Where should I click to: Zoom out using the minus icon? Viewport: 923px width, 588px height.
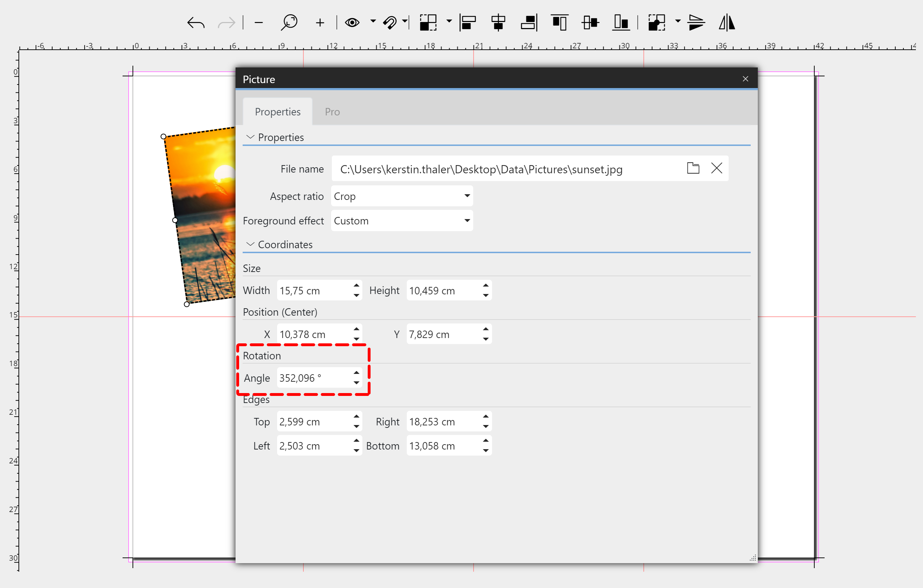coord(259,23)
